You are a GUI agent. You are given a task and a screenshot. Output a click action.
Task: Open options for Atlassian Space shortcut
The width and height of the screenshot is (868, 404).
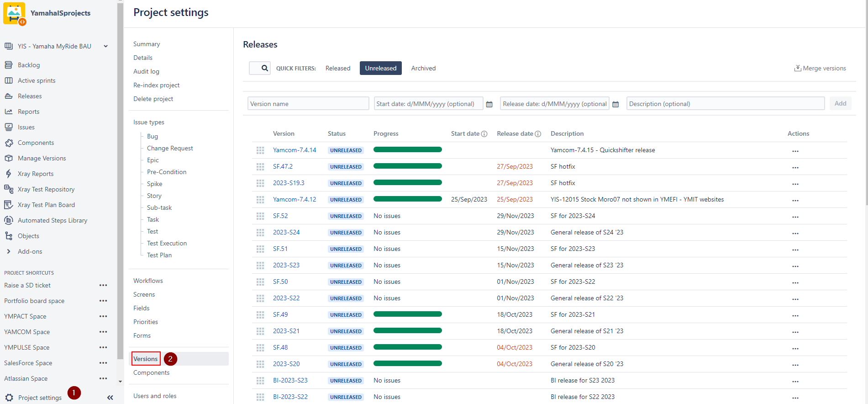click(103, 378)
